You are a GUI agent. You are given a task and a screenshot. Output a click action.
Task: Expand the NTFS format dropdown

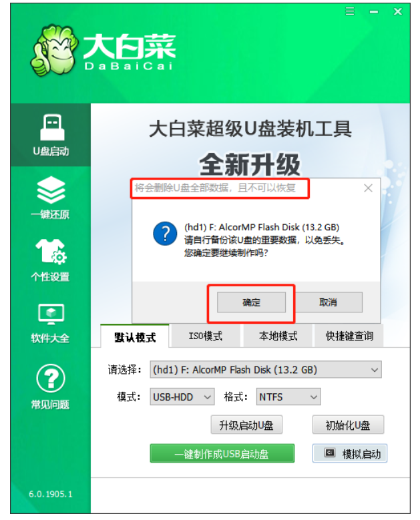pos(288,397)
